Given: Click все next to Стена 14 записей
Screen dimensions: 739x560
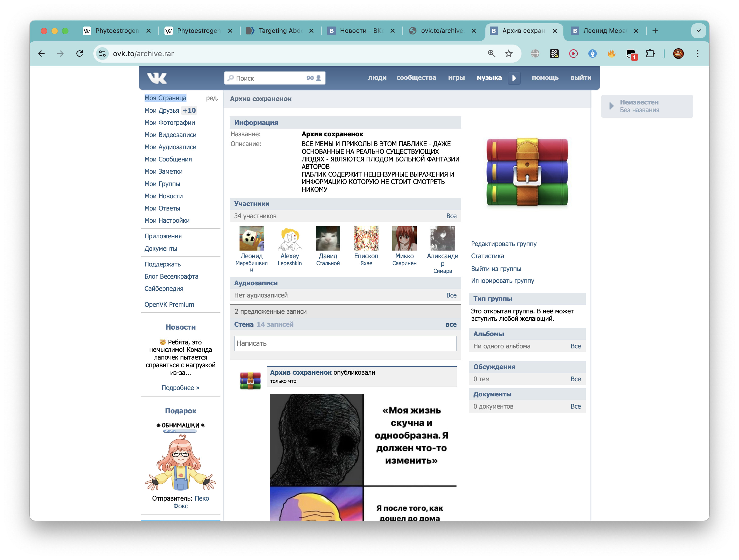Looking at the screenshot, I should coord(451,324).
